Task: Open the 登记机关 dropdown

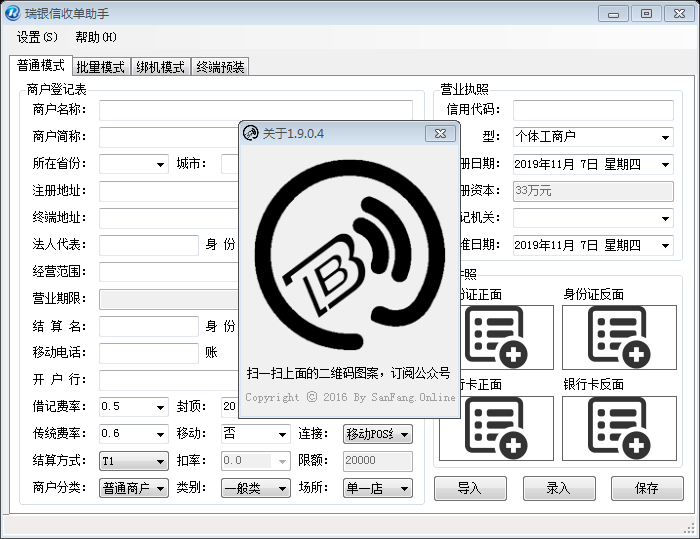Action: [x=593, y=218]
